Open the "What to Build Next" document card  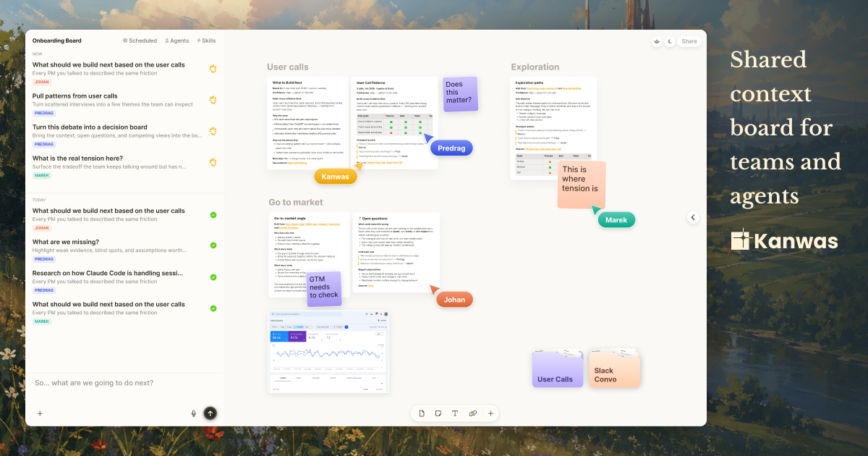(307, 122)
